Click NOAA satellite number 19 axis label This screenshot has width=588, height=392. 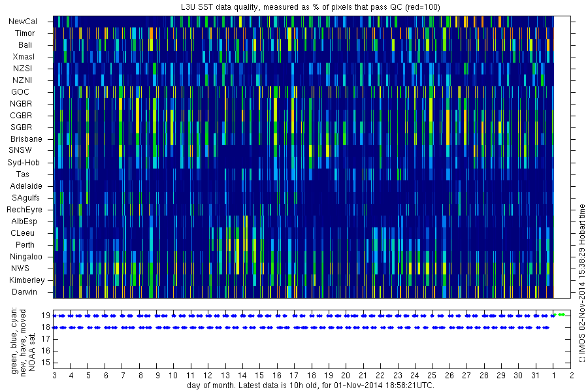46,316
